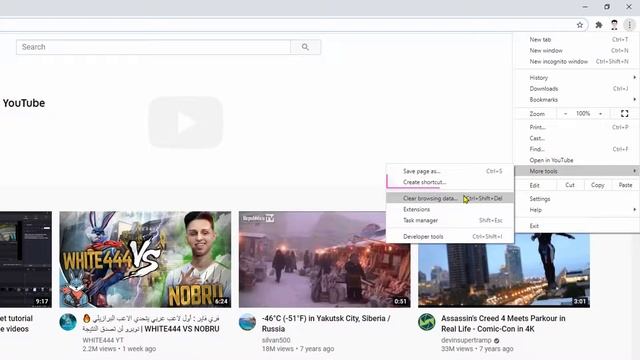Viewport: 640px width, 360px height.
Task: Click Copy in the Edit row
Action: pyautogui.click(x=598, y=185)
